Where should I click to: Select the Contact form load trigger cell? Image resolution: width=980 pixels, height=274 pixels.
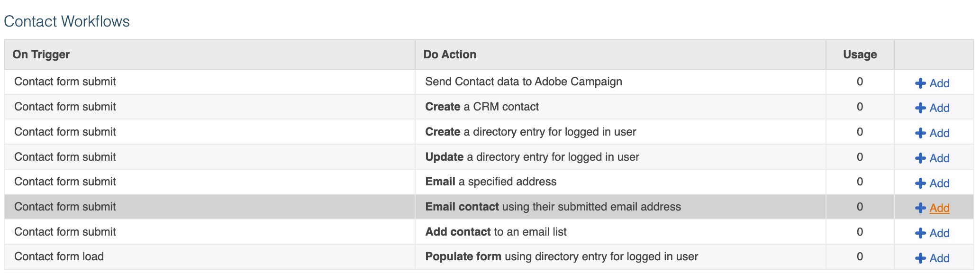(209, 257)
